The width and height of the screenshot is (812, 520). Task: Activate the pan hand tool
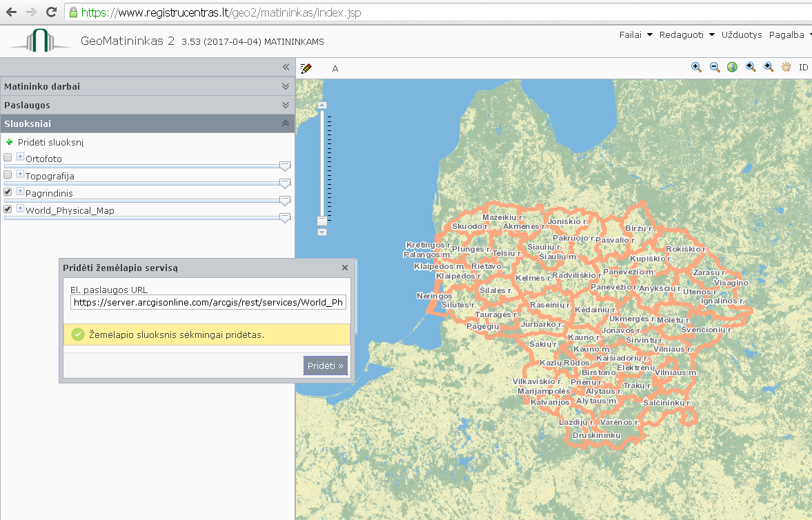(786, 67)
